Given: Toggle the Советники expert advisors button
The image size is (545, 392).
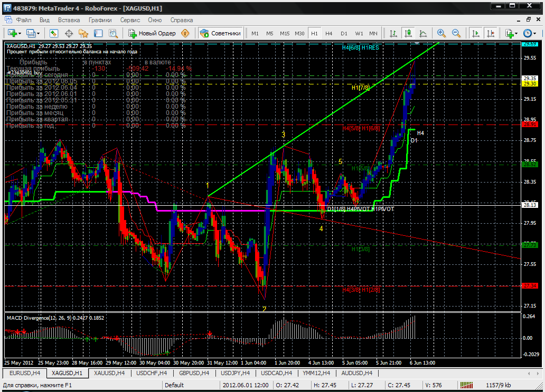Looking at the screenshot, I should pos(220,33).
